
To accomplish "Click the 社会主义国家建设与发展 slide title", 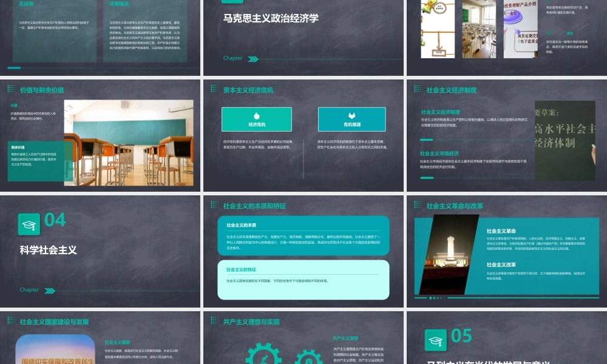I will 54,322.
